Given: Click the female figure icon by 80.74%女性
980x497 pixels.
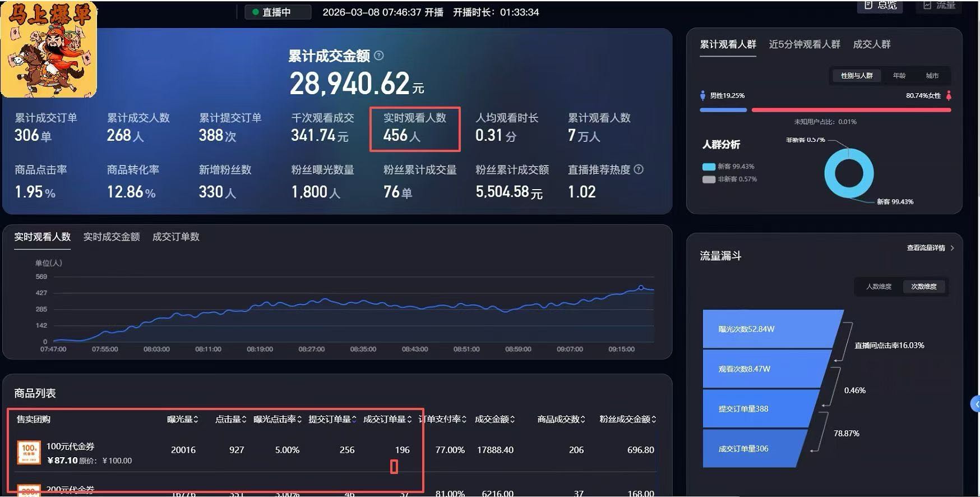Looking at the screenshot, I should click(x=949, y=96).
